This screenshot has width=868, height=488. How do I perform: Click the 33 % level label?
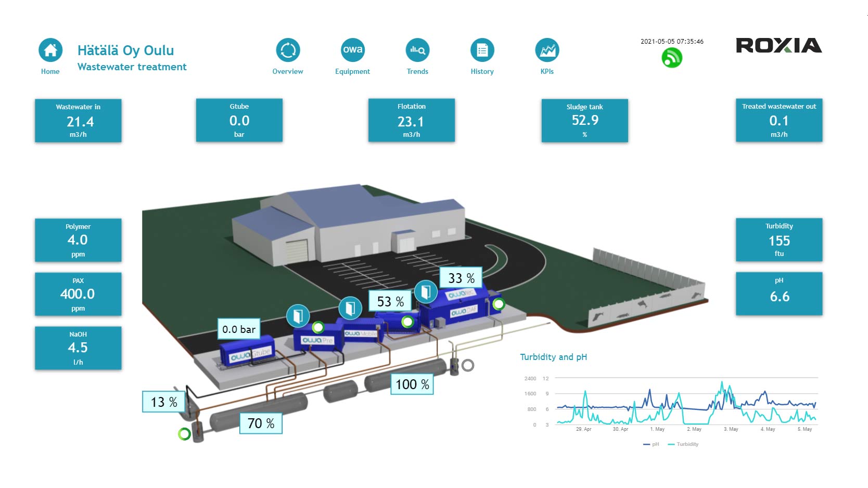tap(462, 278)
